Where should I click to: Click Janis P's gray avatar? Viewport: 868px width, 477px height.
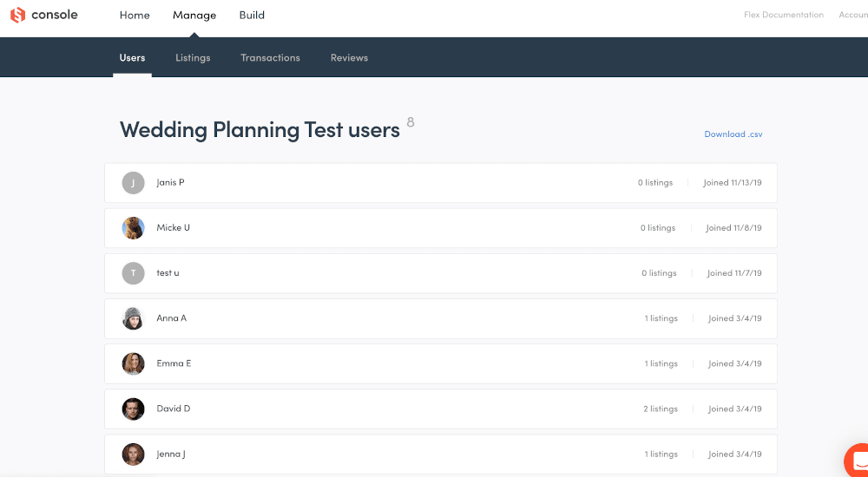click(x=133, y=183)
